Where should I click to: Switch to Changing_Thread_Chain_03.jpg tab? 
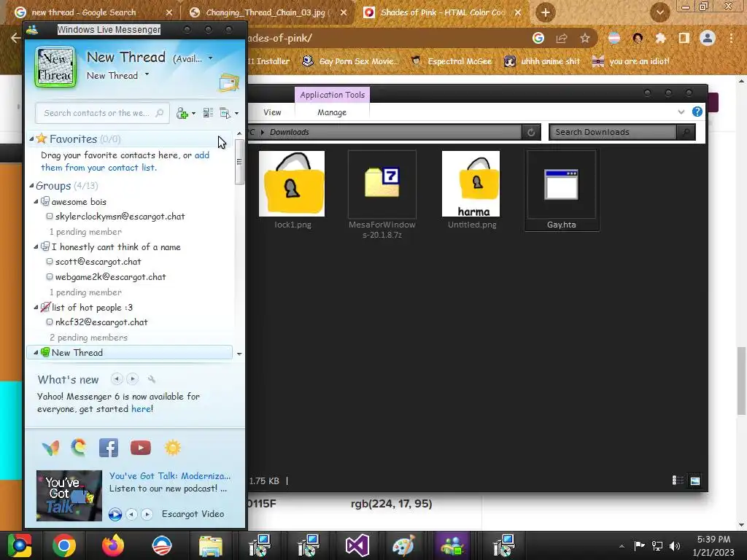268,12
